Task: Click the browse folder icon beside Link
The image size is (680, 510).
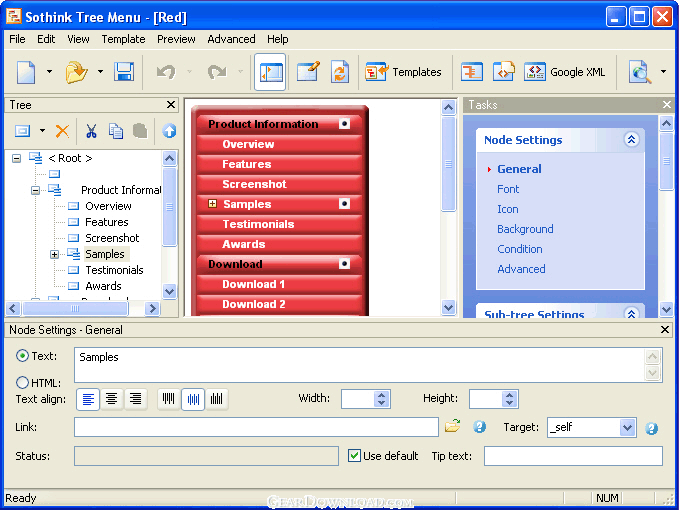Action: 452,427
